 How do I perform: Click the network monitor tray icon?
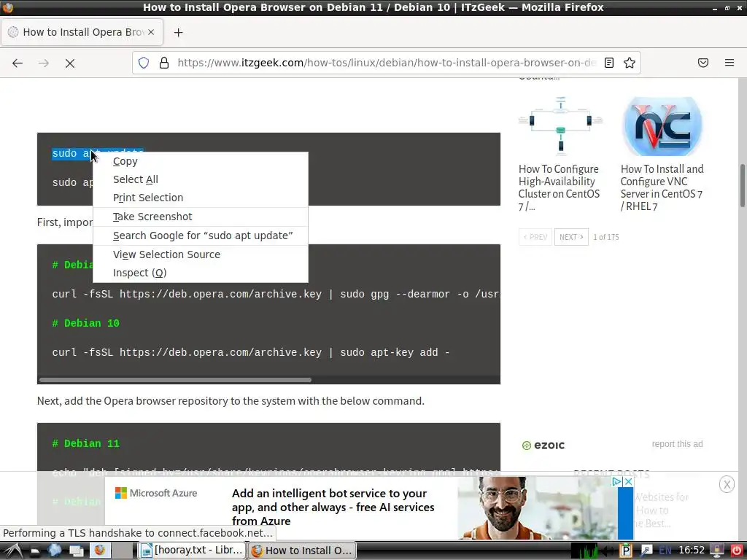point(716,551)
